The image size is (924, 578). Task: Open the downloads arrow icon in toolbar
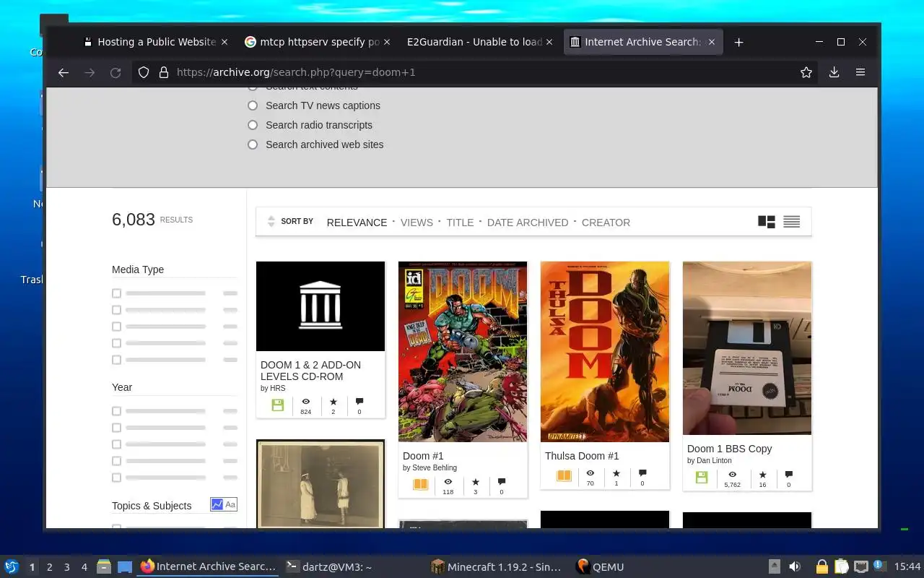coord(834,72)
